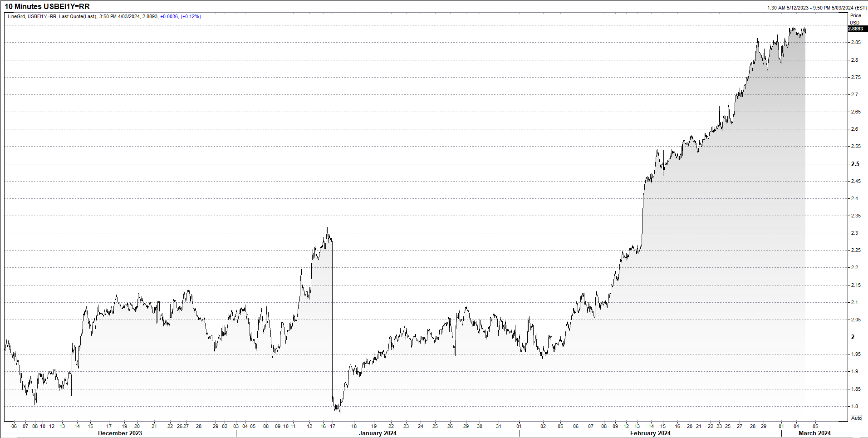Click the 2.6 price axis label

pos(854,129)
